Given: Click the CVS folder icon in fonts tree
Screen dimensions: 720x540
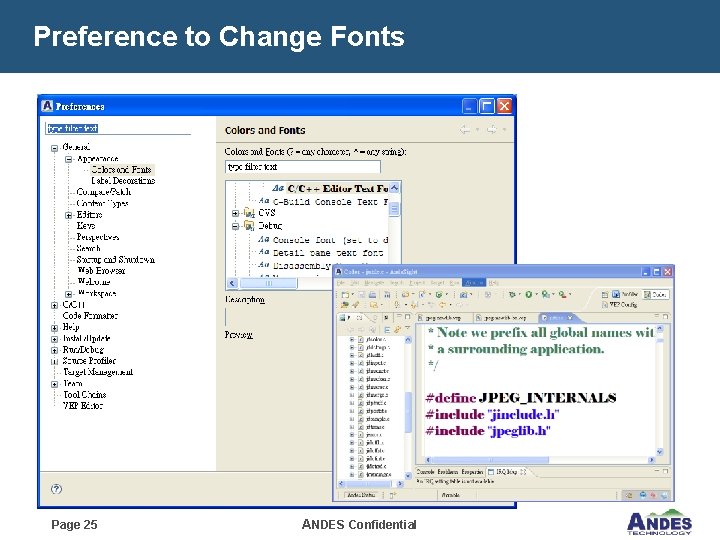Looking at the screenshot, I should 249,213.
